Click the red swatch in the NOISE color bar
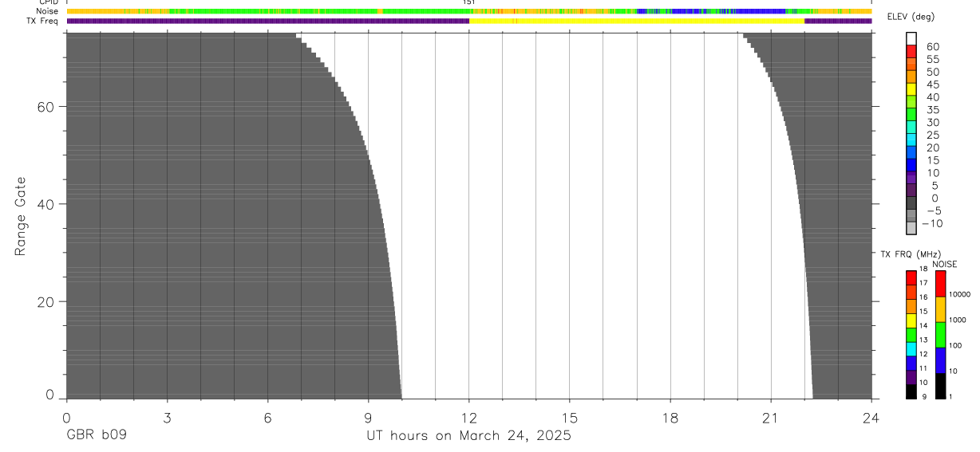Screen dimensions: 980x452 tap(941, 284)
